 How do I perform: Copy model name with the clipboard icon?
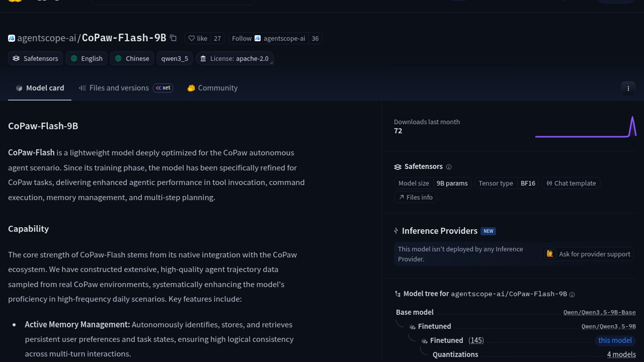pos(173,38)
